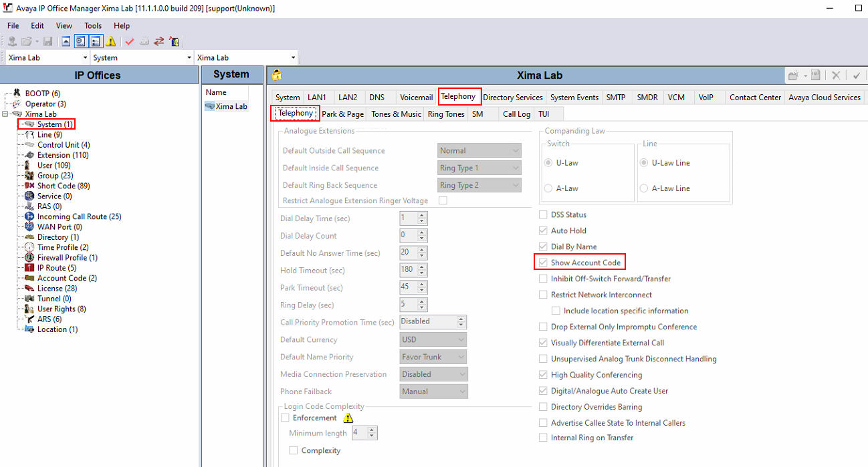Click the Open Configuration from IP Office icon
This screenshot has height=467, width=868.
click(11, 41)
